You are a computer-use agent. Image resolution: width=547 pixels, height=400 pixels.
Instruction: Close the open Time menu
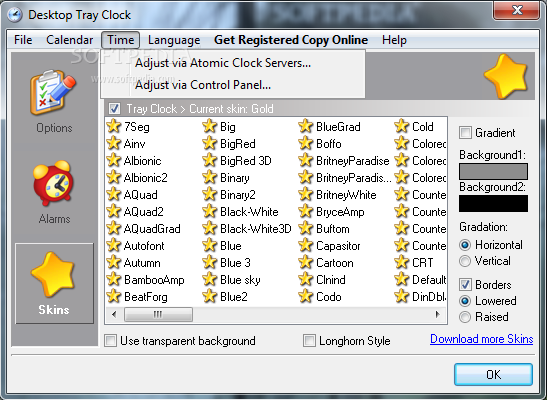(x=120, y=40)
